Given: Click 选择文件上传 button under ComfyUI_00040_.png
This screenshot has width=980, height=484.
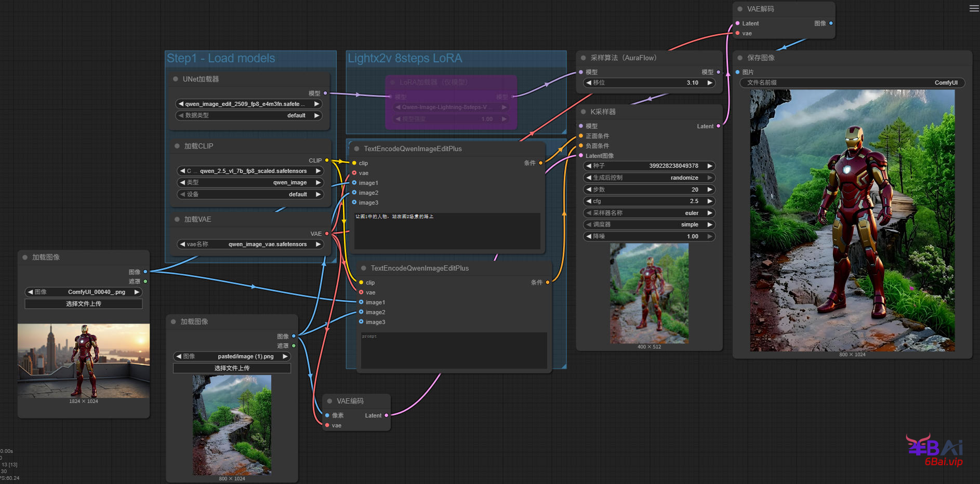Looking at the screenshot, I should 84,304.
